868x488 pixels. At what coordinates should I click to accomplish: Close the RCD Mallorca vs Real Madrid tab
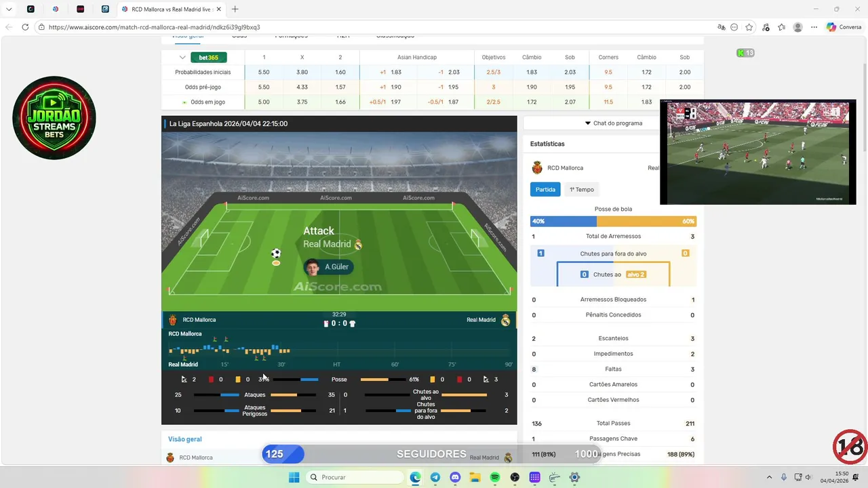click(218, 9)
